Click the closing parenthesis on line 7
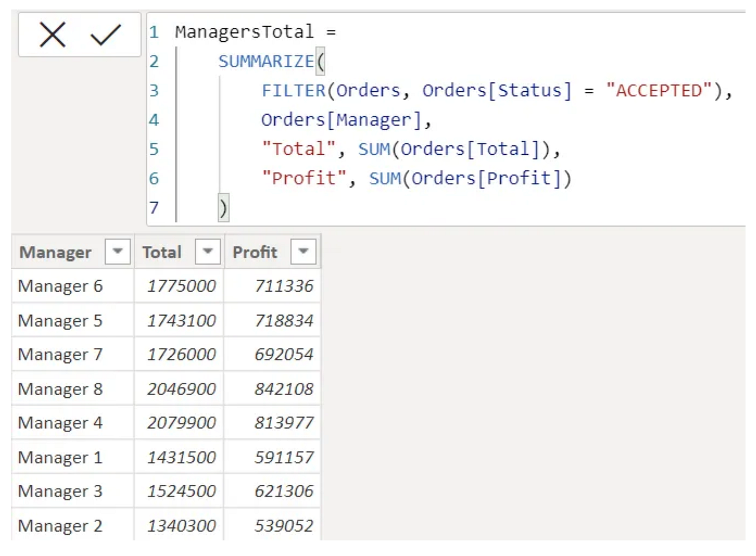This screenshot has height=556, width=756. pos(223,208)
